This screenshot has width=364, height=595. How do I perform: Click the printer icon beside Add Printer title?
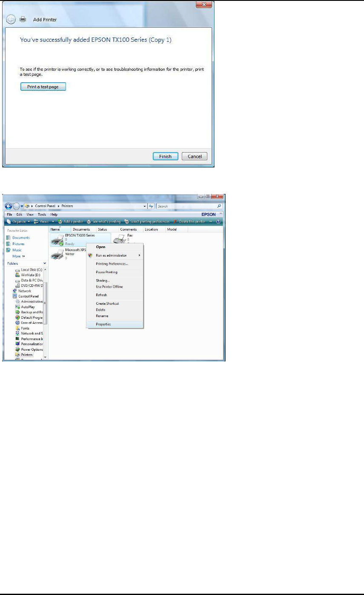point(23,20)
